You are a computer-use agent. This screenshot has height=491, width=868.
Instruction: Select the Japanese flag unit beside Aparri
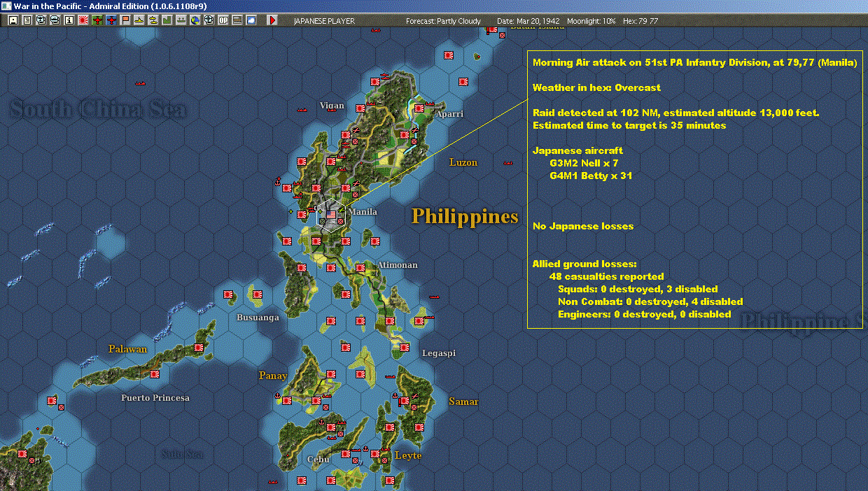(x=420, y=108)
